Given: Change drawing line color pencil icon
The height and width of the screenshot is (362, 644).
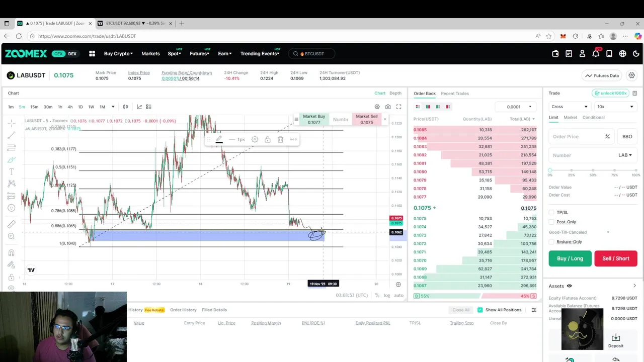Looking at the screenshot, I should point(219,139).
